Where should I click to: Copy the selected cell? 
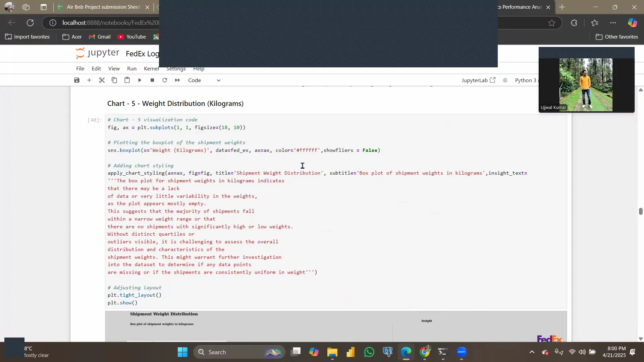pos(114,80)
